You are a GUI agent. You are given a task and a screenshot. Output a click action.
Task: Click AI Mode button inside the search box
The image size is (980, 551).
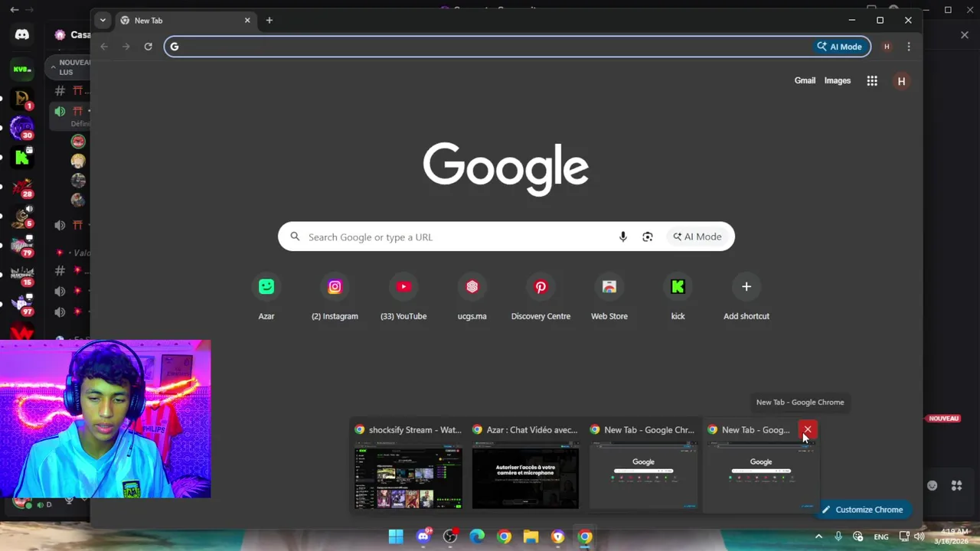pyautogui.click(x=697, y=237)
